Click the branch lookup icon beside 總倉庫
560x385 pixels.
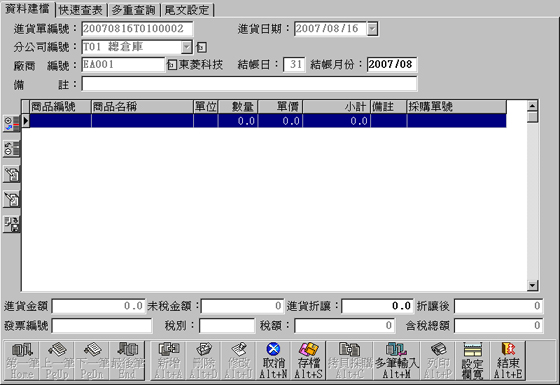coord(201,47)
